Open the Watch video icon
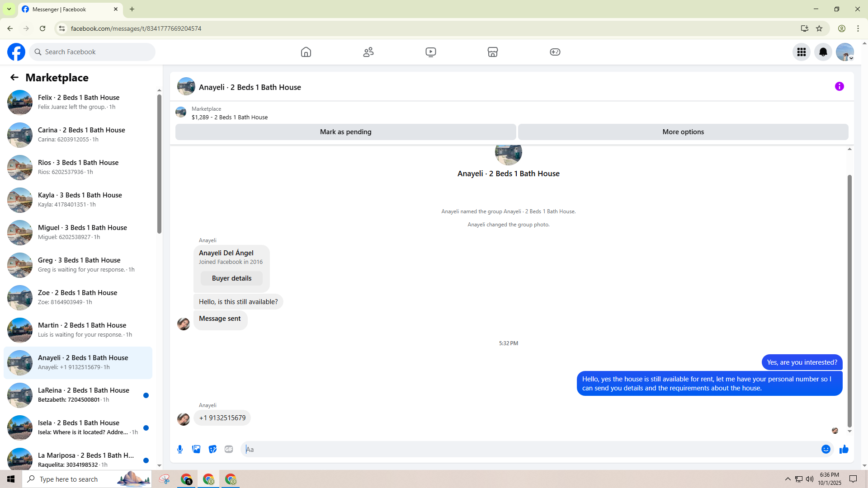This screenshot has width=868, height=488. click(x=431, y=52)
